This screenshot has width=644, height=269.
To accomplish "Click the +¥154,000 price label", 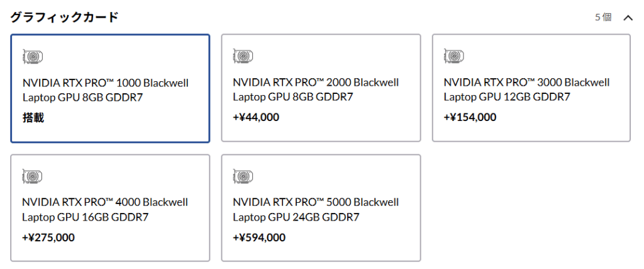I will click(470, 117).
